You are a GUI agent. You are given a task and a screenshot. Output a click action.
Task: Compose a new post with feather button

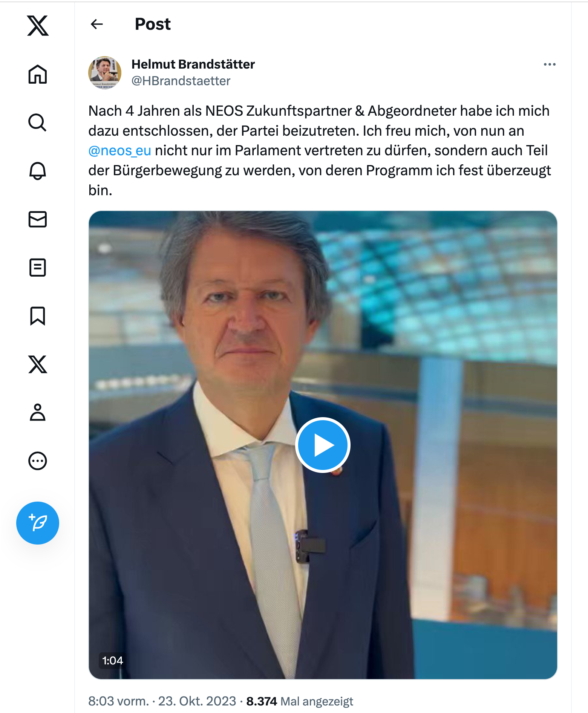coord(38,523)
